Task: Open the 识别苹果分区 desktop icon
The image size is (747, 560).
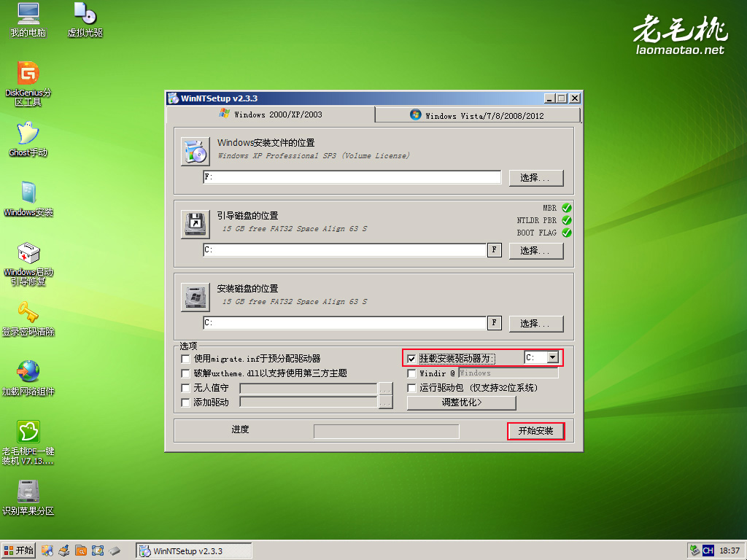Action: click(28, 497)
